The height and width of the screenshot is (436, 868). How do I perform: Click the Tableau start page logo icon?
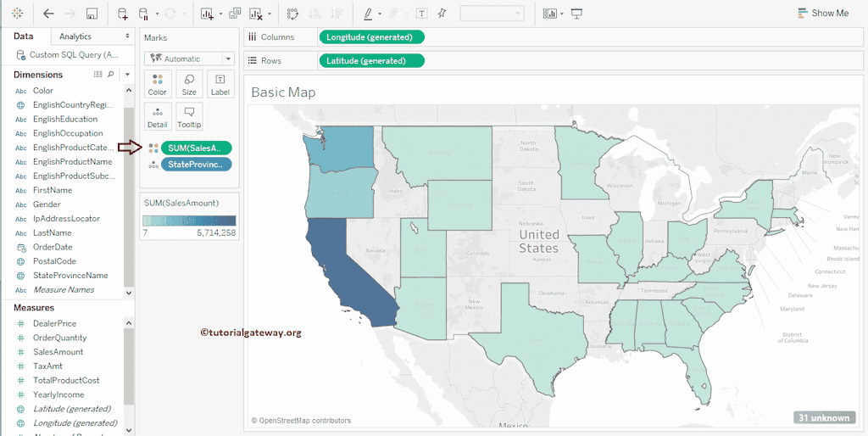tap(18, 14)
